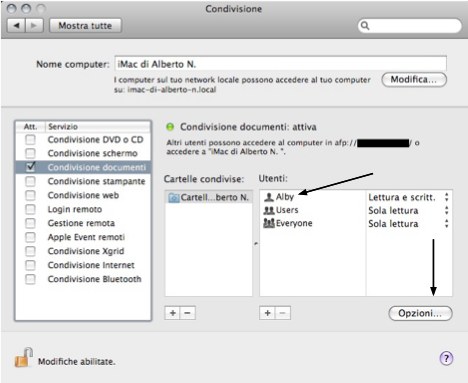Click the padlock icon to prevent changes
This screenshot has width=468, height=383.
[x=23, y=357]
